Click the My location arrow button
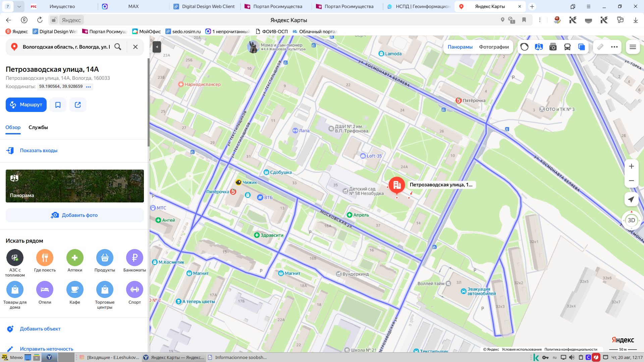The image size is (644, 362). 632,199
